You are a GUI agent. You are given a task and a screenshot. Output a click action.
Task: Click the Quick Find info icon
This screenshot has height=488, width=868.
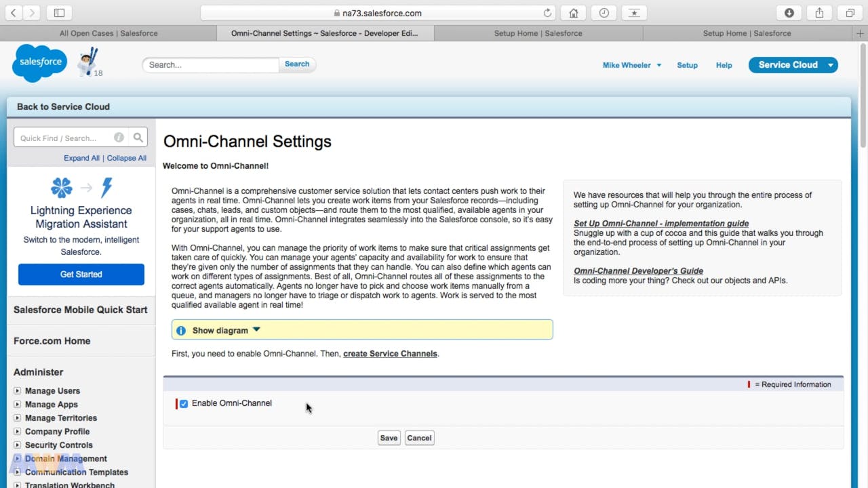click(x=119, y=138)
